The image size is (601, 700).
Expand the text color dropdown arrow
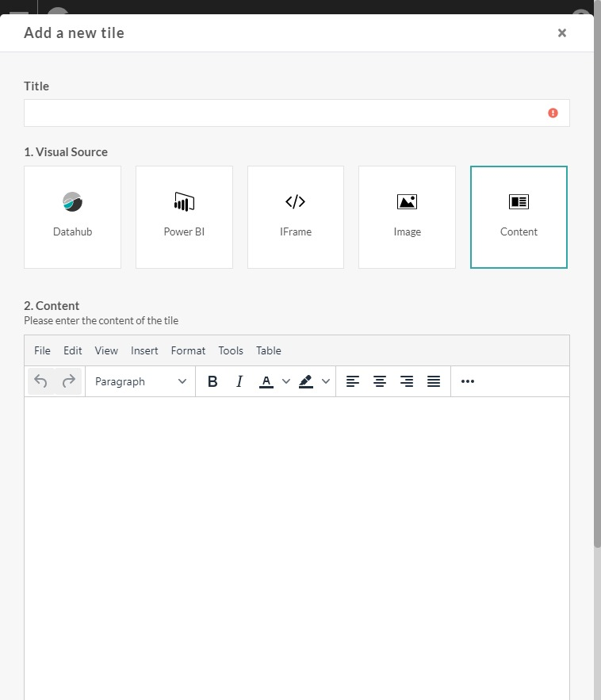pos(286,381)
